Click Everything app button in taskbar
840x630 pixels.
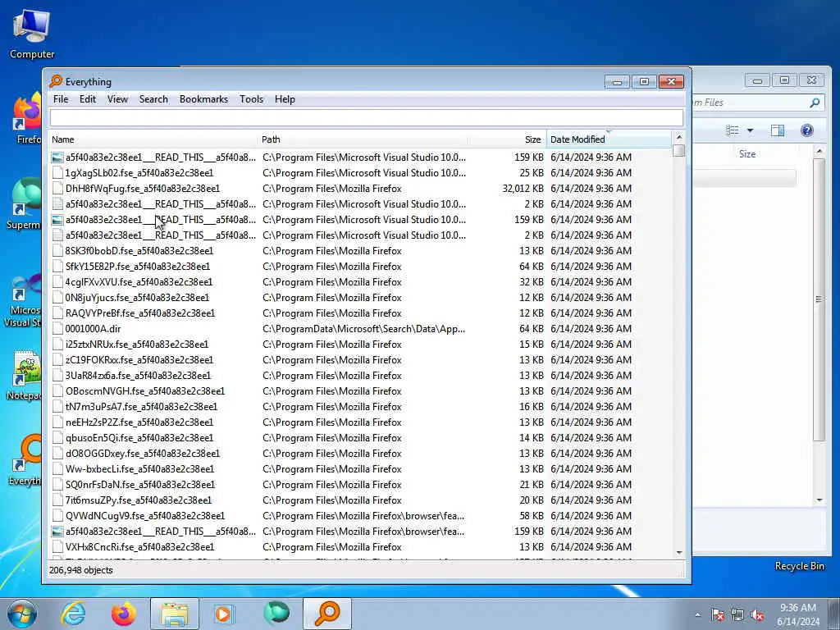[x=327, y=614]
